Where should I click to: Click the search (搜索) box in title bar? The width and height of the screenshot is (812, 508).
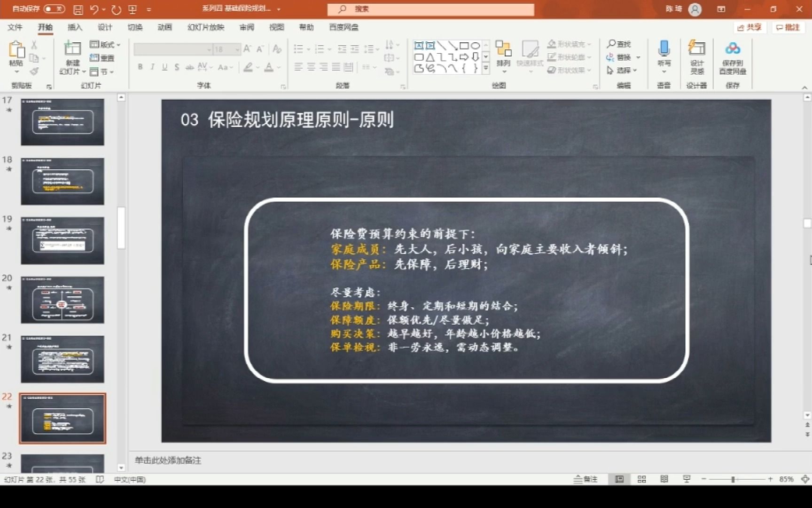point(431,9)
